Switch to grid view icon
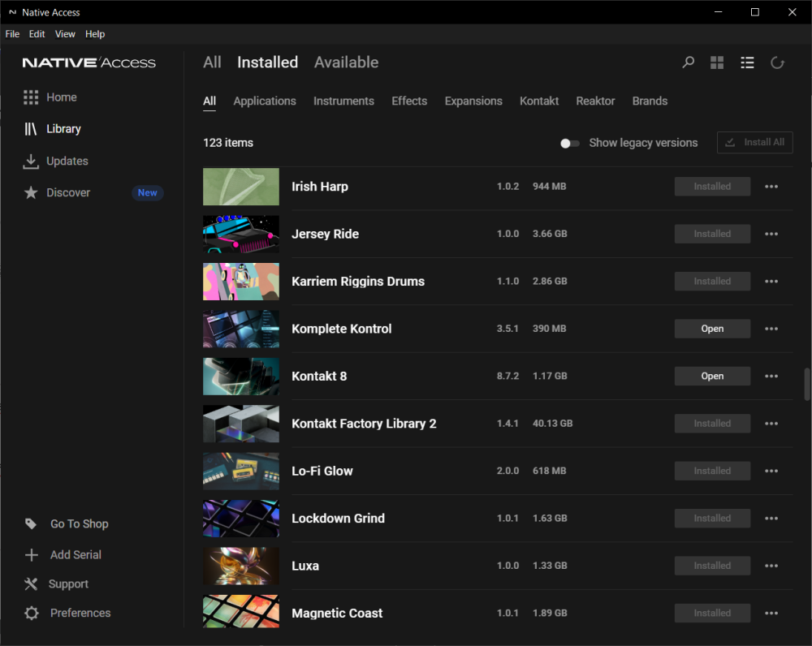 pyautogui.click(x=717, y=62)
